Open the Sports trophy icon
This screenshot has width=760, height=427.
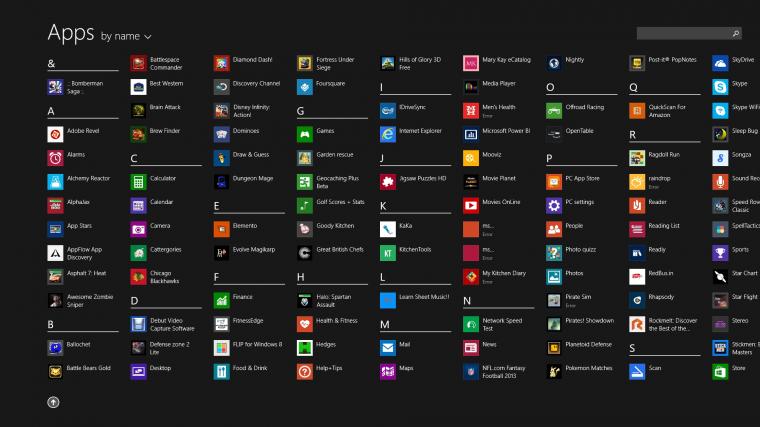pyautogui.click(x=720, y=253)
